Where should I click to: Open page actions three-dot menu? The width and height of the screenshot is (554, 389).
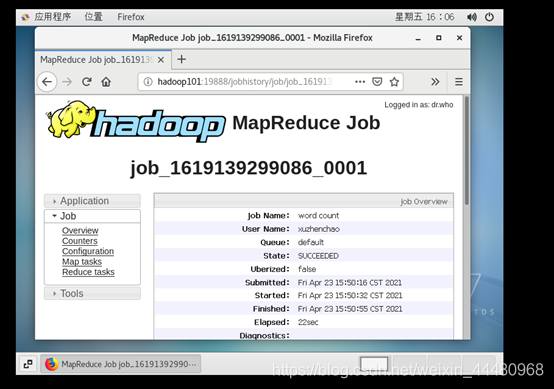coord(360,82)
